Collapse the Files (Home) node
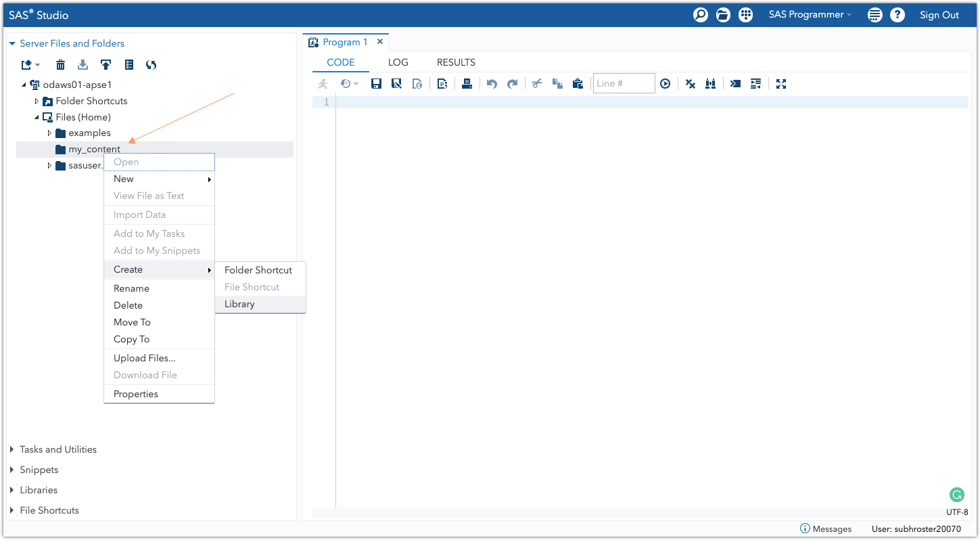Image resolution: width=980 pixels, height=540 pixels. click(x=37, y=117)
